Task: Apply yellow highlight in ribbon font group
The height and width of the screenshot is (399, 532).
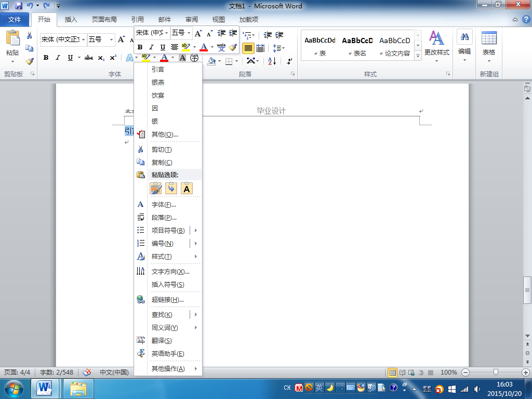Action: 146,58
